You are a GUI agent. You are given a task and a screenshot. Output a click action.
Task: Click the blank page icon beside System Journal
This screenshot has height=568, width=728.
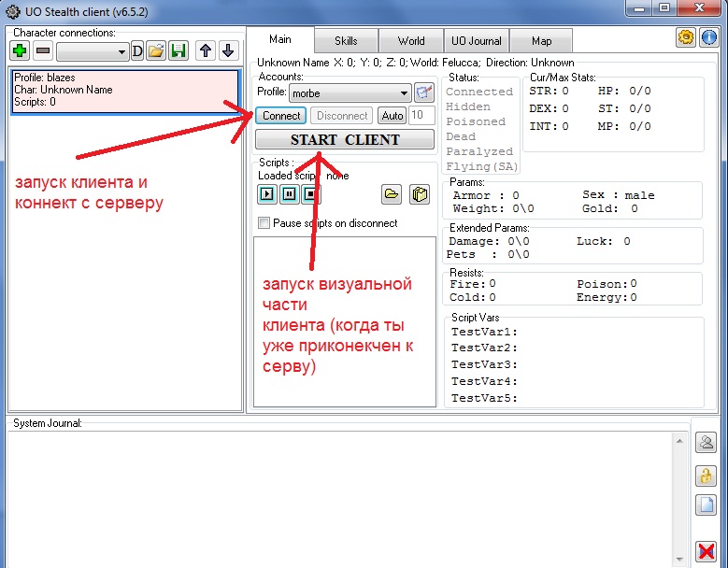706,504
